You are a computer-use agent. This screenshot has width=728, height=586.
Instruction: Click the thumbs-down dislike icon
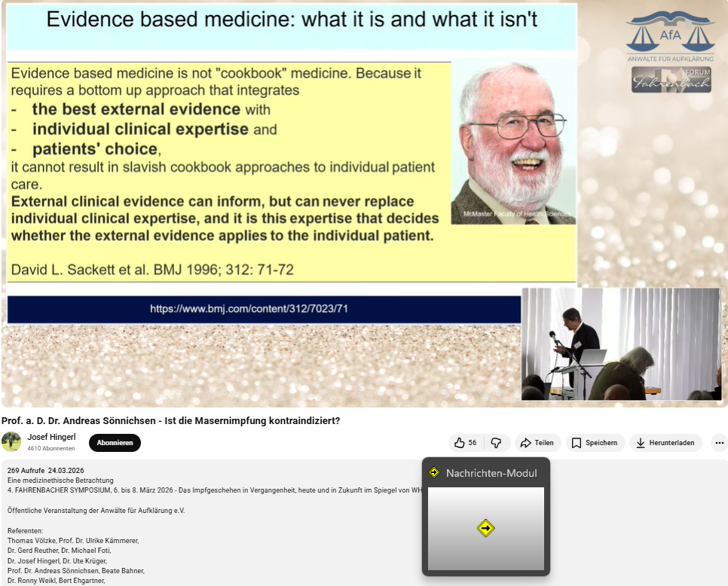point(496,443)
